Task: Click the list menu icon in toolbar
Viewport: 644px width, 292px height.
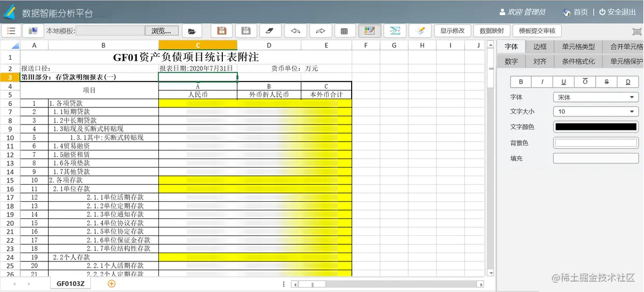Action: click(11, 31)
